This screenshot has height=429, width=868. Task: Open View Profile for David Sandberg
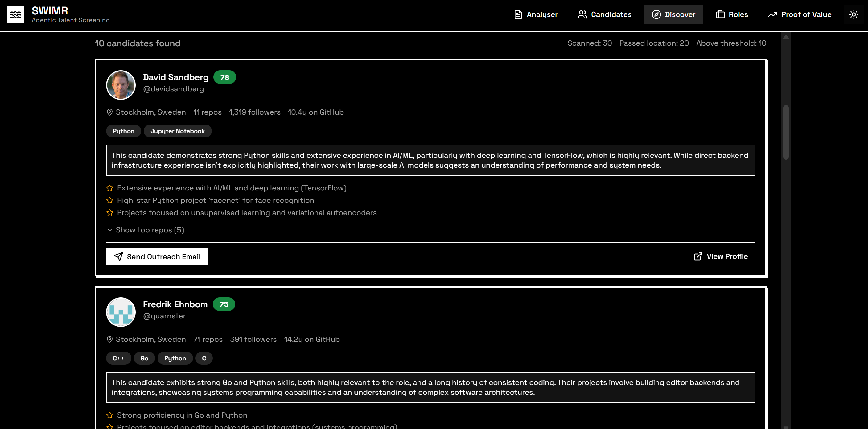(x=721, y=257)
